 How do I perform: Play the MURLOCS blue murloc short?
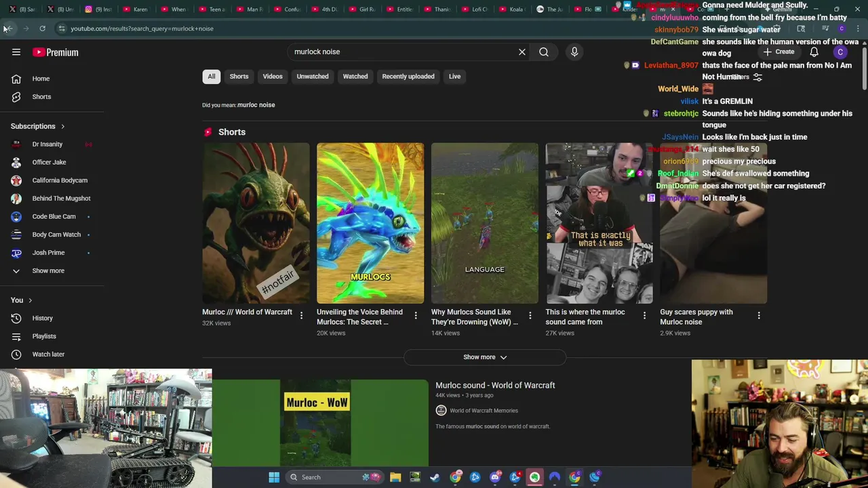(370, 223)
